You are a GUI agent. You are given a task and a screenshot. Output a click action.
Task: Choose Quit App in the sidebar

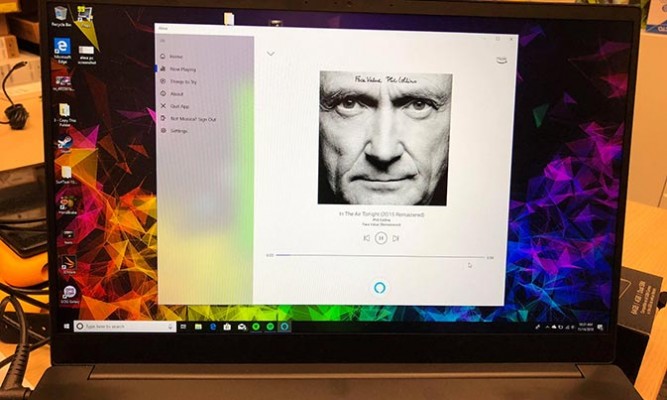175,106
